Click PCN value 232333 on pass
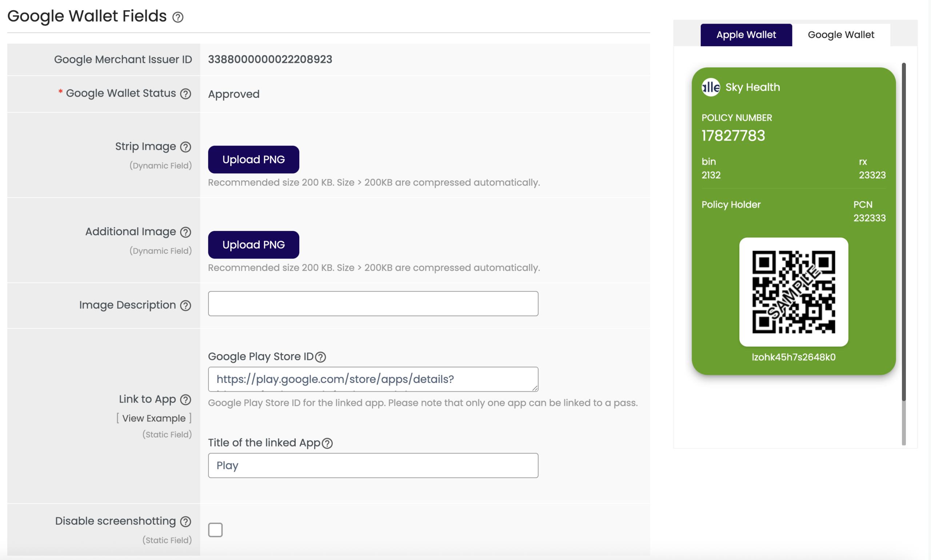This screenshot has height=560, width=931. [x=870, y=218]
